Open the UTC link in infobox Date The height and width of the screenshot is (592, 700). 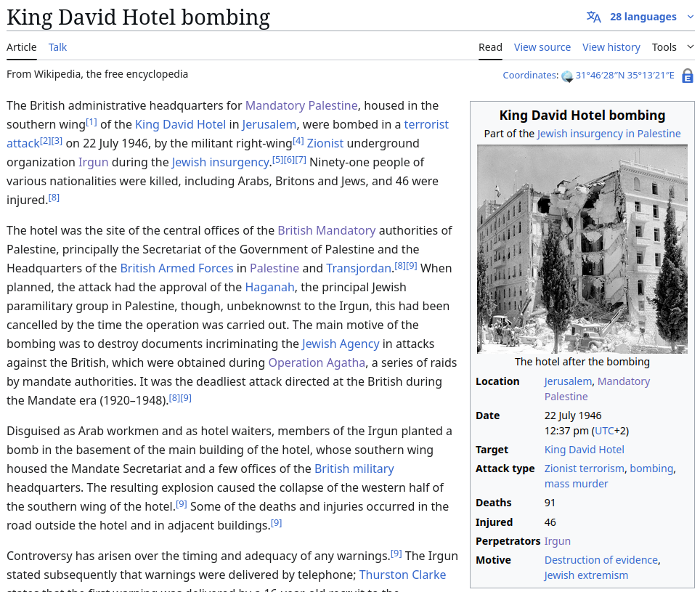tap(604, 431)
